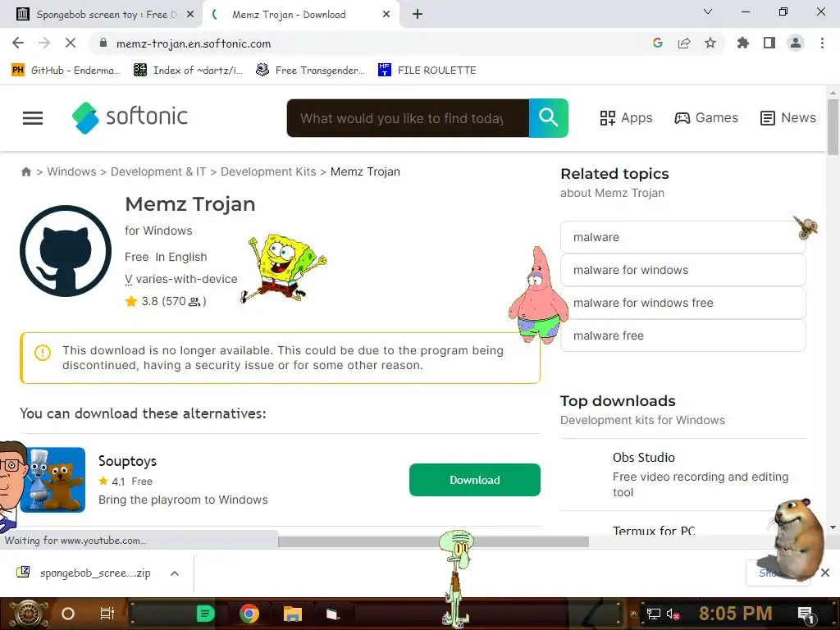Open Chrome from the taskbar
Viewport: 840px width, 630px height.
249,614
